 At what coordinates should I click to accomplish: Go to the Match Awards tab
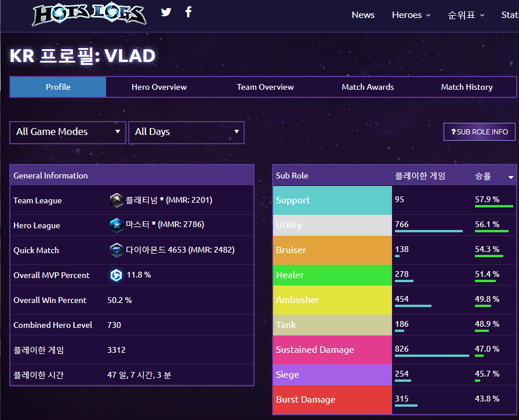[x=368, y=87]
